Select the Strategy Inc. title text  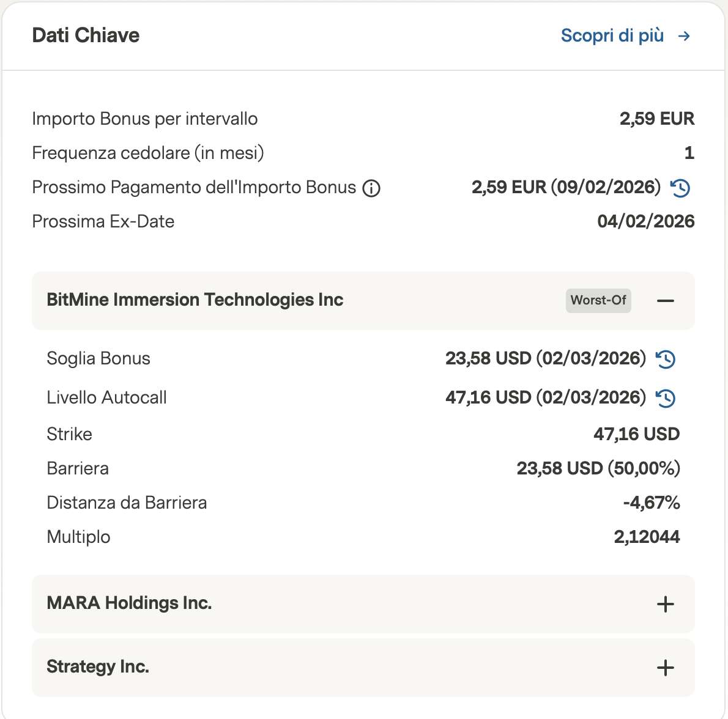pyautogui.click(x=98, y=666)
